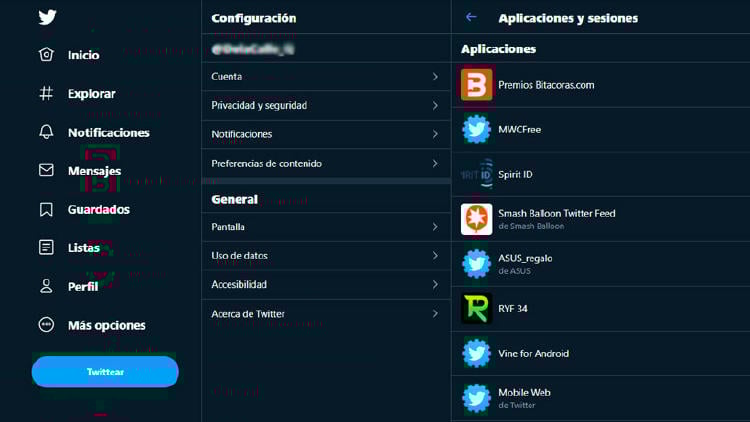The height and width of the screenshot is (422, 750).
Task: Select Guardados in the sidebar
Action: [99, 210]
